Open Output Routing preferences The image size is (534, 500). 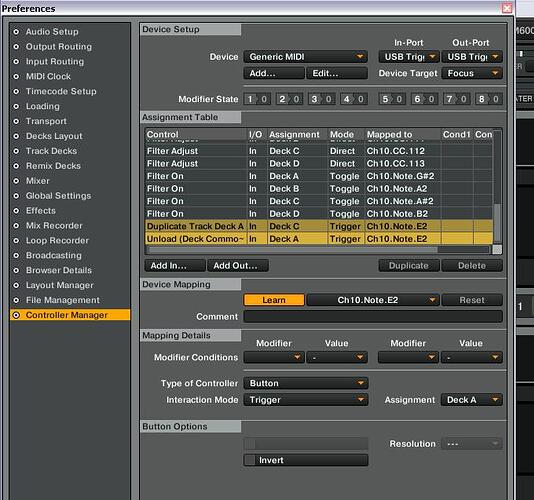(59, 47)
